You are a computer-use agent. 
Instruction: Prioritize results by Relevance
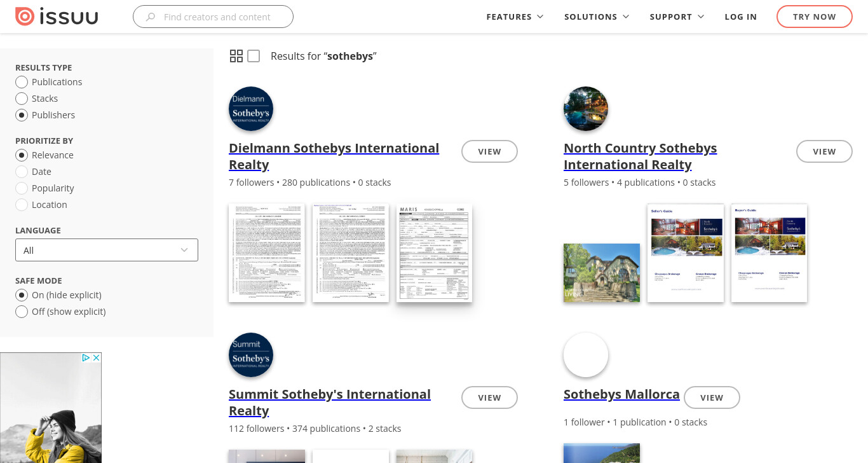pyautogui.click(x=22, y=155)
